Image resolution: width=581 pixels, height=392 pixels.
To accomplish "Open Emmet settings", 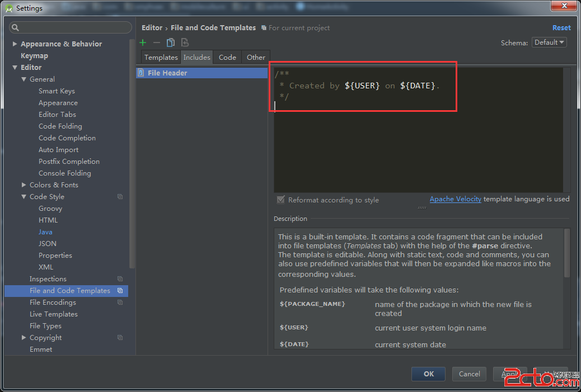I will (41, 350).
